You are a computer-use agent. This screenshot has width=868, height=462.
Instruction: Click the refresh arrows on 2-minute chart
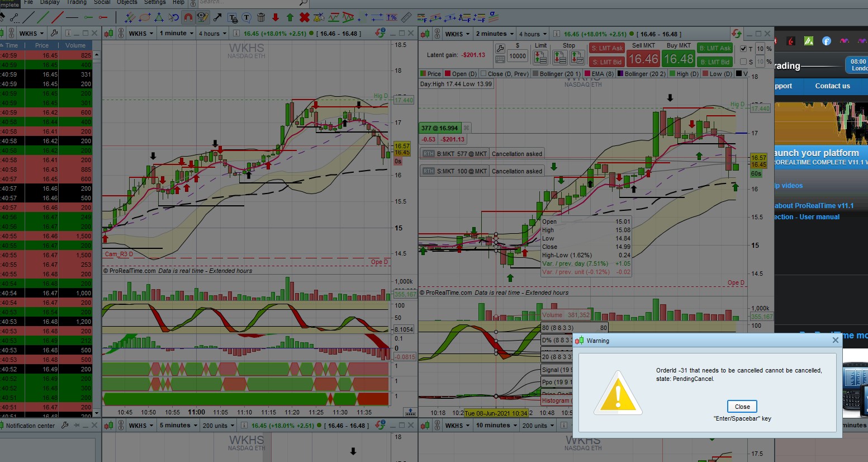tap(737, 34)
